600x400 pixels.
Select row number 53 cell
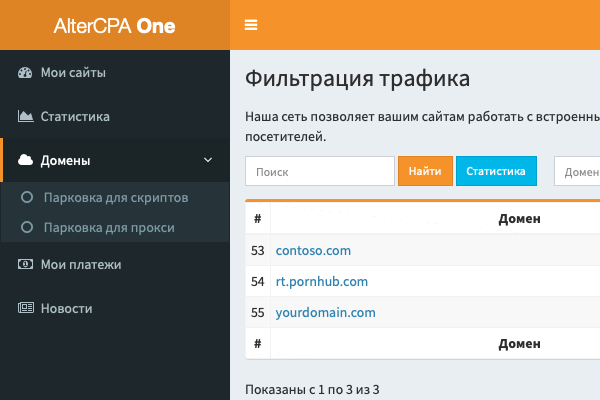coord(258,250)
